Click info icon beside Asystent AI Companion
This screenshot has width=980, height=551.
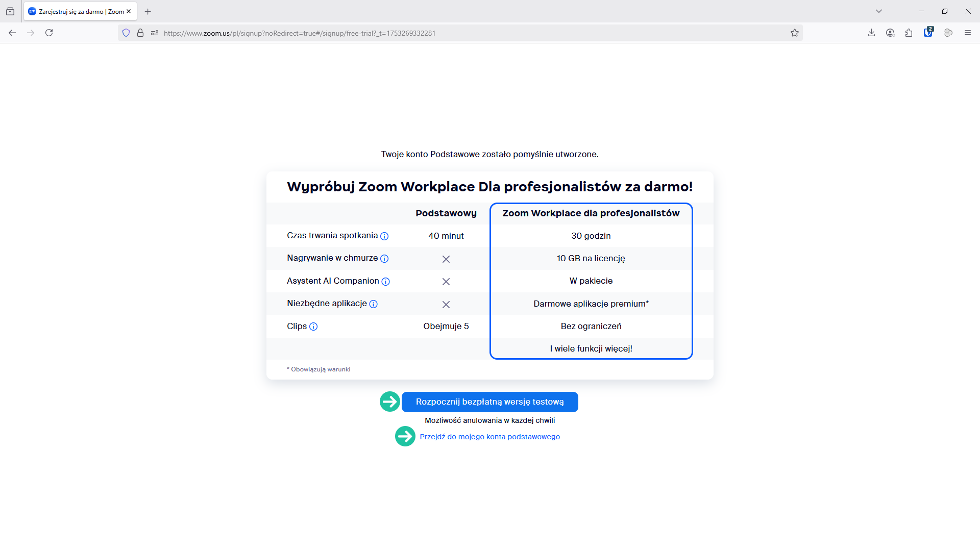[x=386, y=282]
